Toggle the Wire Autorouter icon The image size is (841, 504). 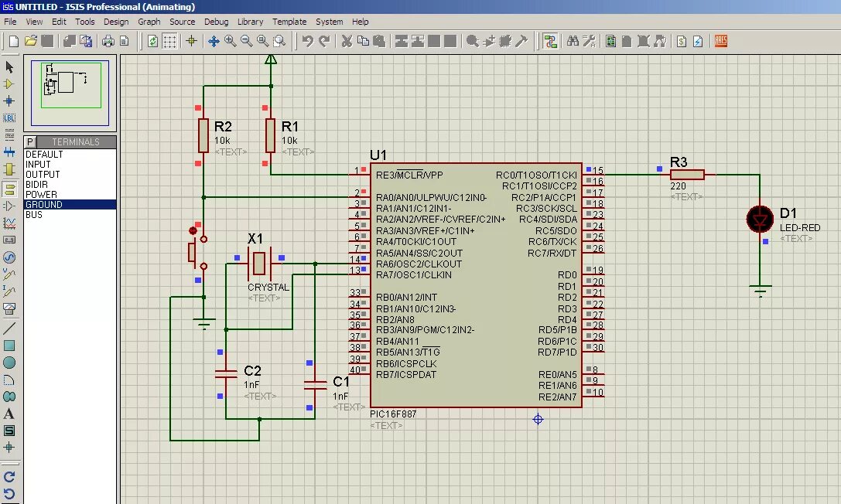pos(550,41)
